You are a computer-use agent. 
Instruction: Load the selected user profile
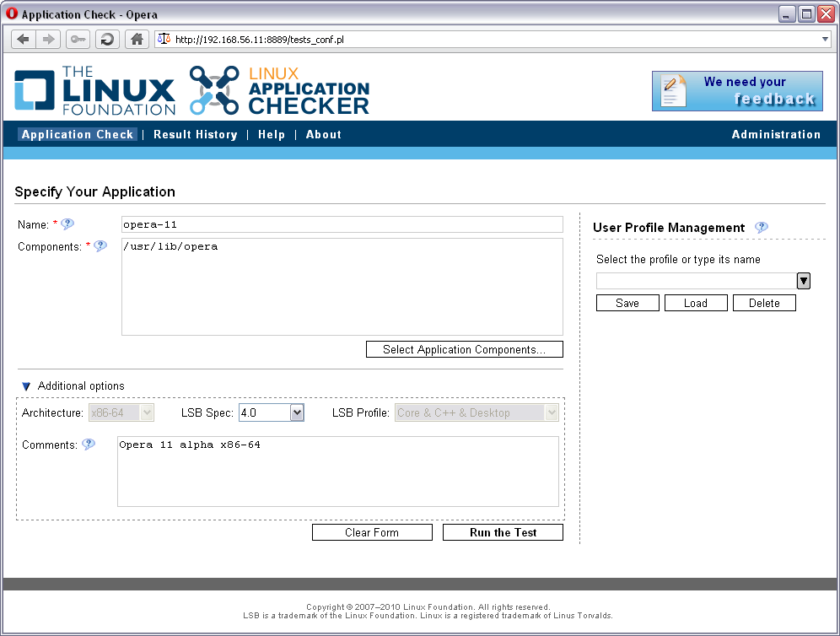[696, 304]
